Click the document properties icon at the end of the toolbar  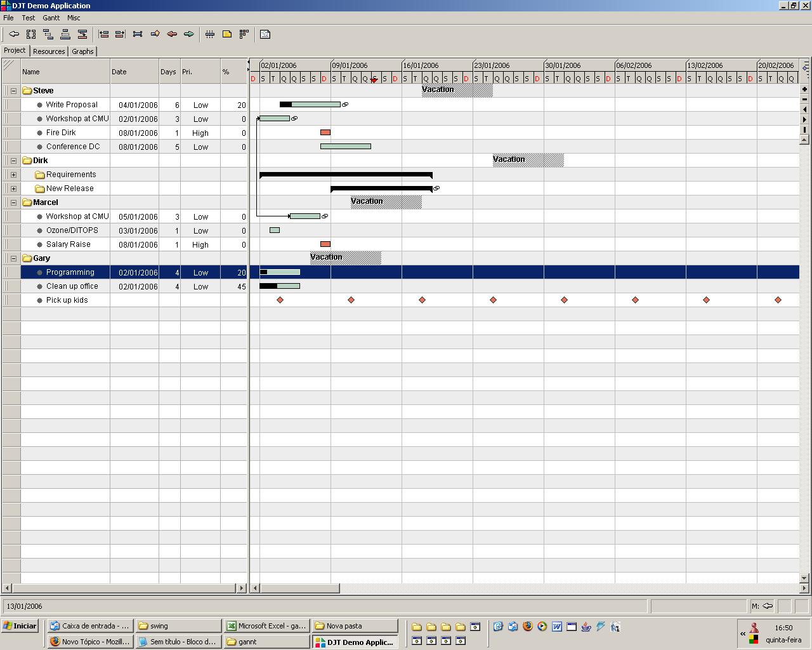265,34
